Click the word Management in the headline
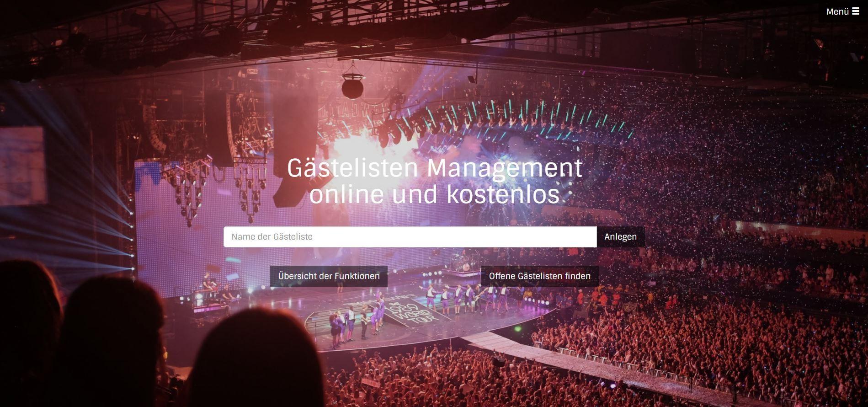Image resolution: width=868 pixels, height=407 pixels. [505, 169]
